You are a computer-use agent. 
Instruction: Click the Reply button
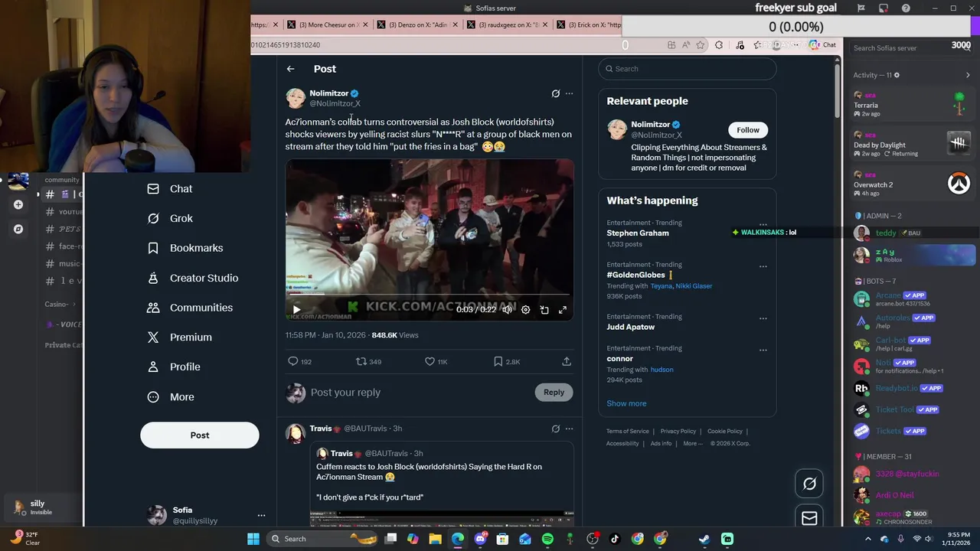click(554, 392)
